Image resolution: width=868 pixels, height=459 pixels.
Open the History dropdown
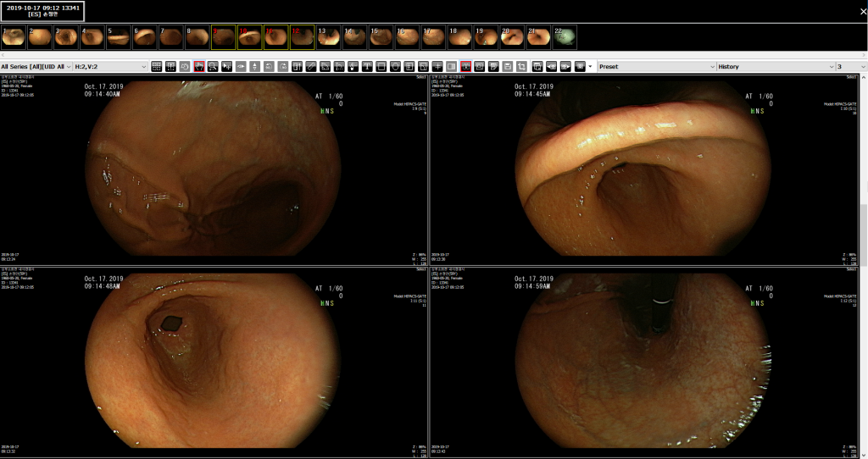pyautogui.click(x=776, y=66)
